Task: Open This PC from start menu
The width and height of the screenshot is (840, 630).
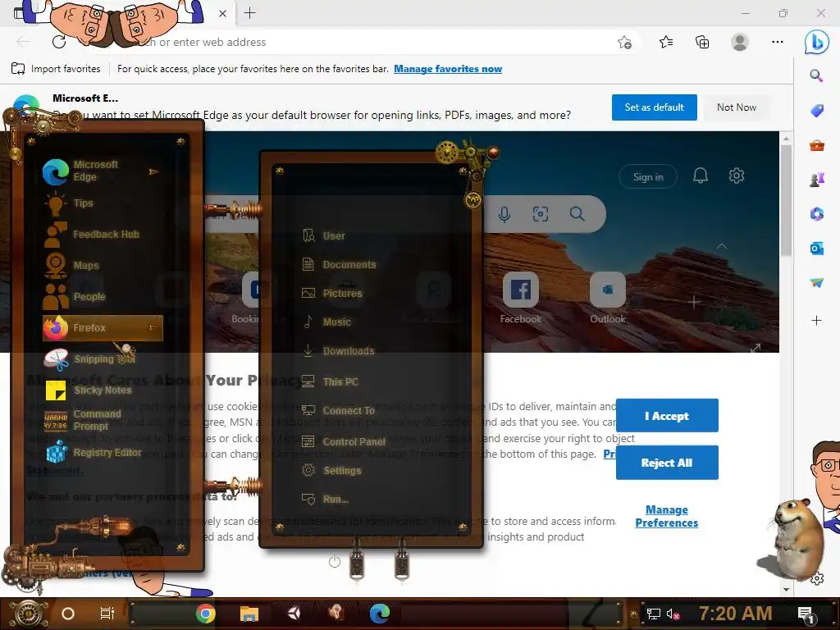Action: [330, 382]
